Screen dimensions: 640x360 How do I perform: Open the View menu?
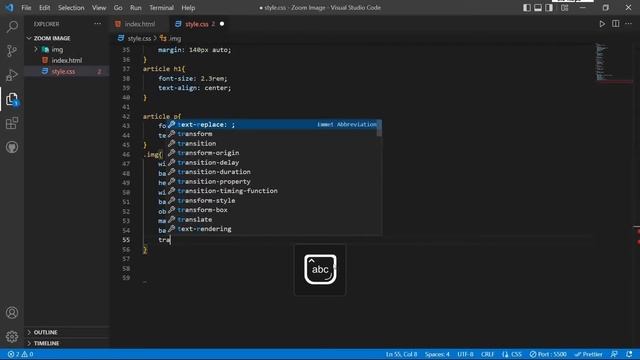click(99, 8)
